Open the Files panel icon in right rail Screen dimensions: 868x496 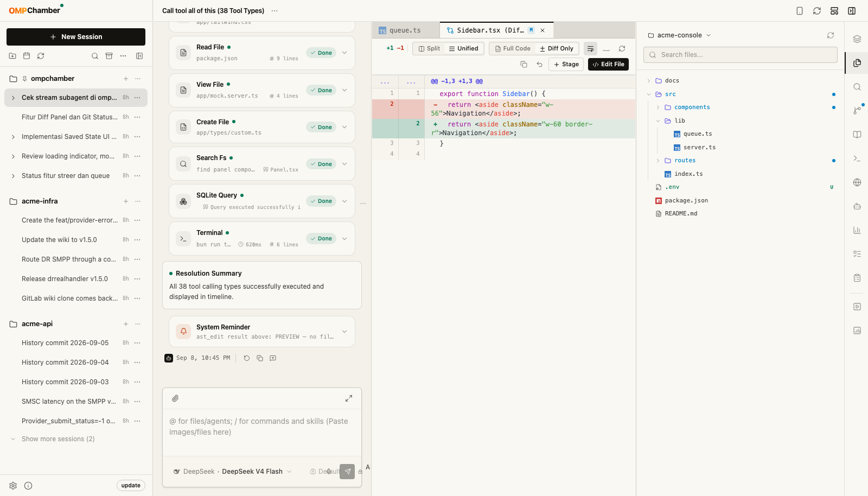point(857,63)
